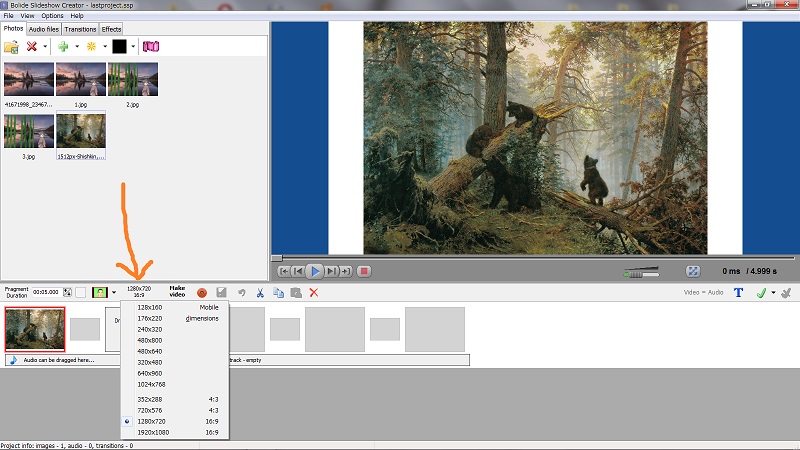
Task: Switch to the Audio files tab
Action: coord(43,30)
